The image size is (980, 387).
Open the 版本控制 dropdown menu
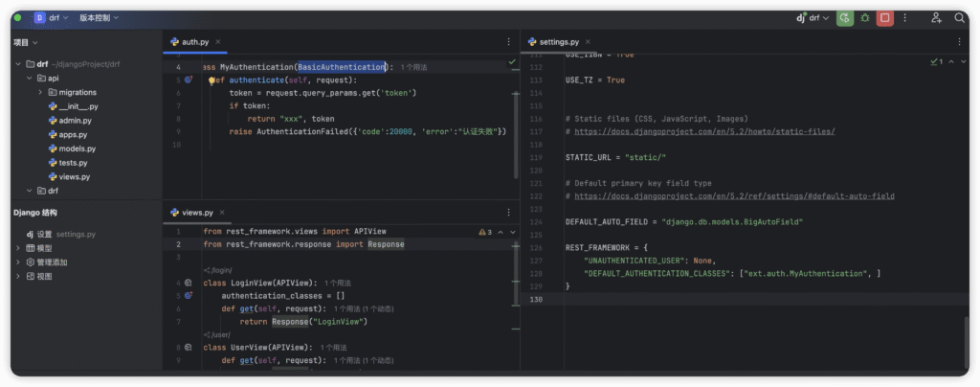(99, 17)
